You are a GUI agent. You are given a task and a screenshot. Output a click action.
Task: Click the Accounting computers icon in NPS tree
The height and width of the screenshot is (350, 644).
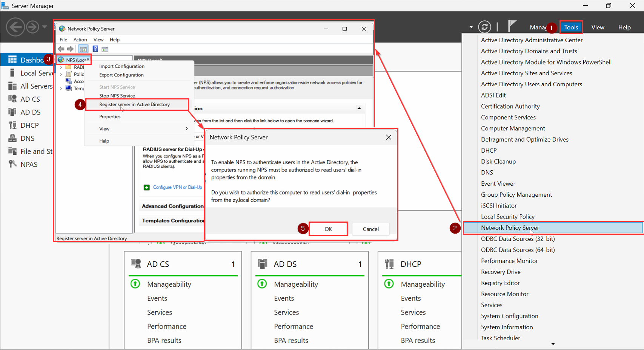[69, 81]
